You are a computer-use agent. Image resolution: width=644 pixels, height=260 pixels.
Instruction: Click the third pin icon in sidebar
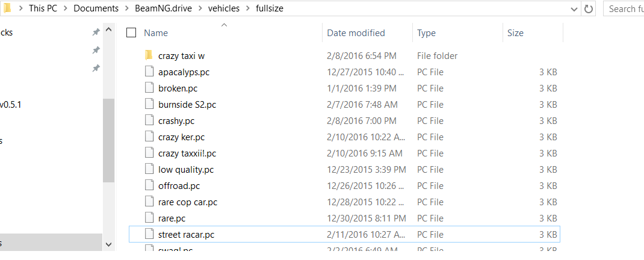click(x=96, y=68)
